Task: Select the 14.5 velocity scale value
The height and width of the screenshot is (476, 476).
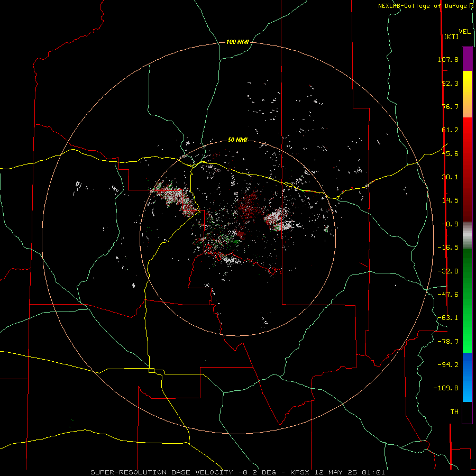Action: (x=450, y=200)
